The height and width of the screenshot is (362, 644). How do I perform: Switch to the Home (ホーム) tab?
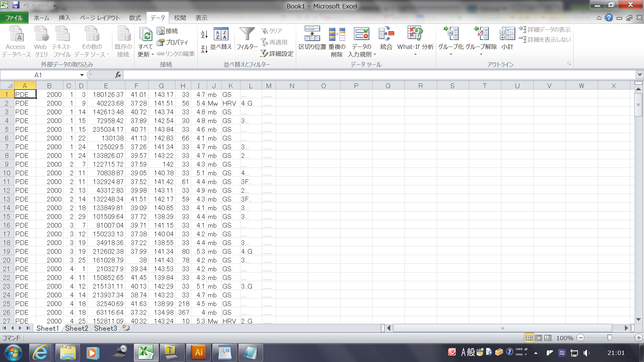(42, 18)
